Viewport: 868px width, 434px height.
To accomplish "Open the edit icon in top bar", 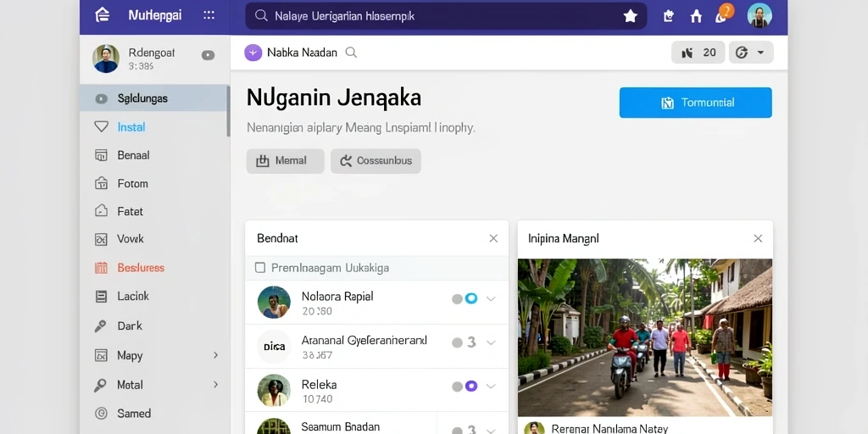I will (x=669, y=16).
